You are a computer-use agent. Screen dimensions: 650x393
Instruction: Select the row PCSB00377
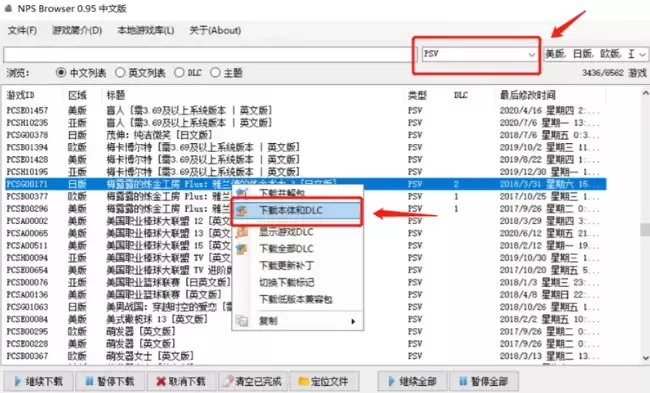[x=305, y=196]
